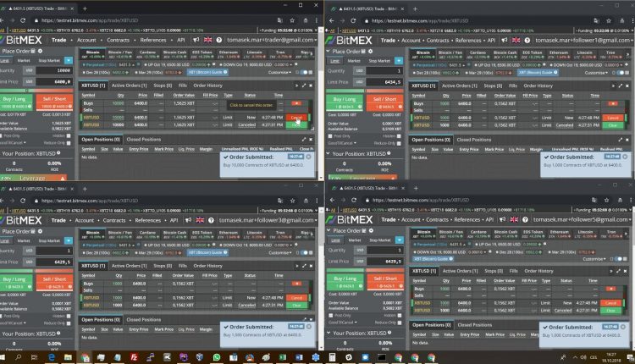
Task: Tick Reduce-Only checkbox in trader window
Action: coord(69,142)
